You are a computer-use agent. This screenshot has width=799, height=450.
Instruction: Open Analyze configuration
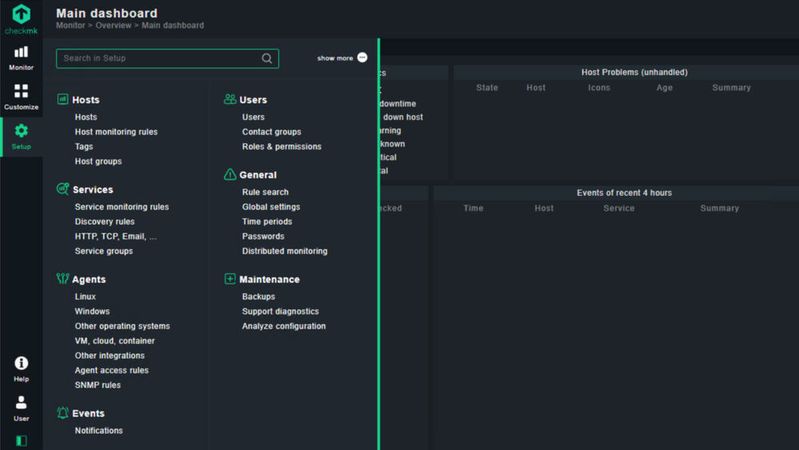284,326
